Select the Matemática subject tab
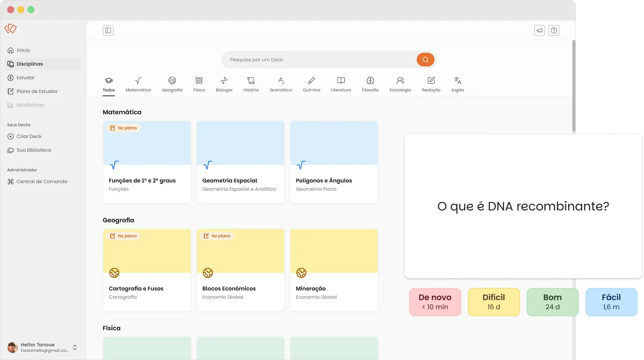The image size is (644, 360). point(138,85)
